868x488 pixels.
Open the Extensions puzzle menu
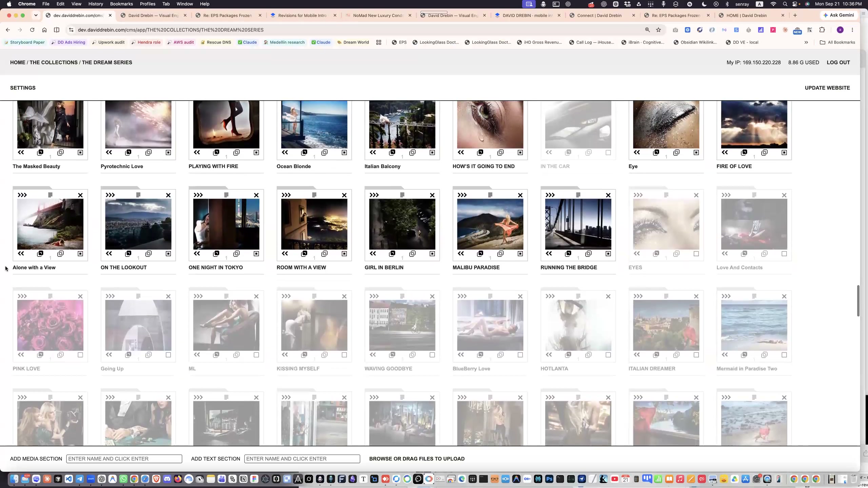point(822,30)
